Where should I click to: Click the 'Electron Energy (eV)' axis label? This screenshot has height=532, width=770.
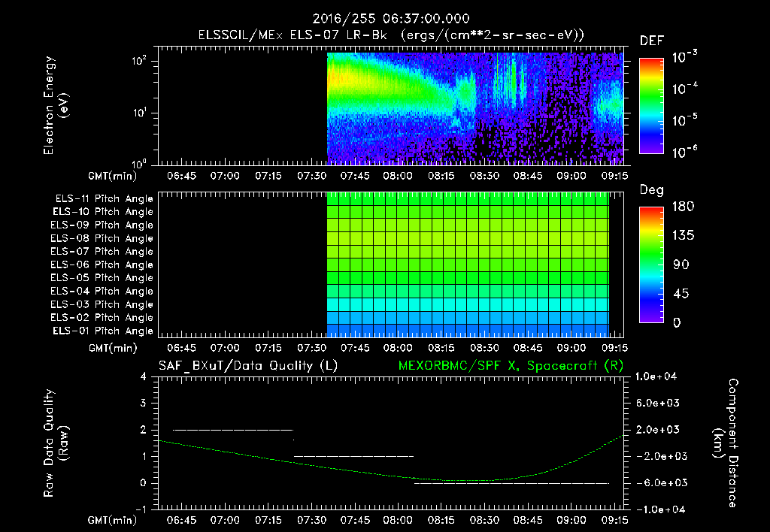[56, 105]
